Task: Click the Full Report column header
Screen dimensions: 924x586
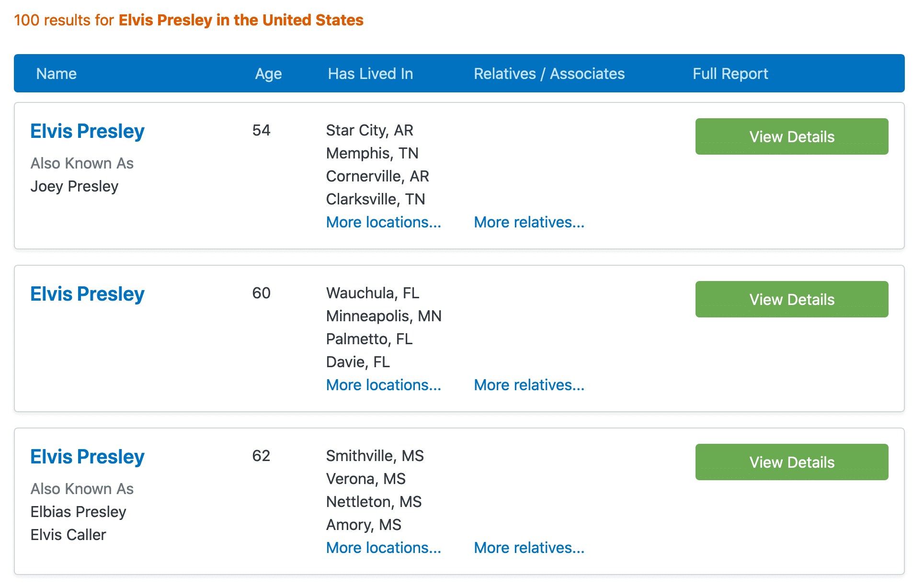Action: point(730,73)
